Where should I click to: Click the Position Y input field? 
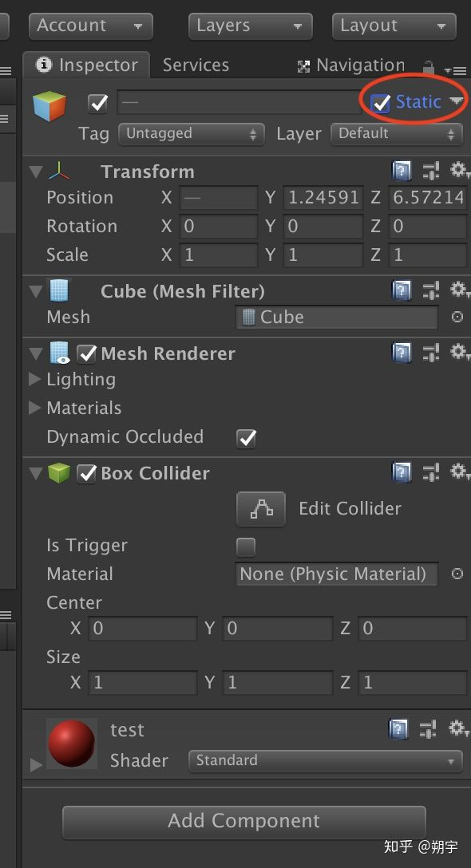tap(323, 197)
